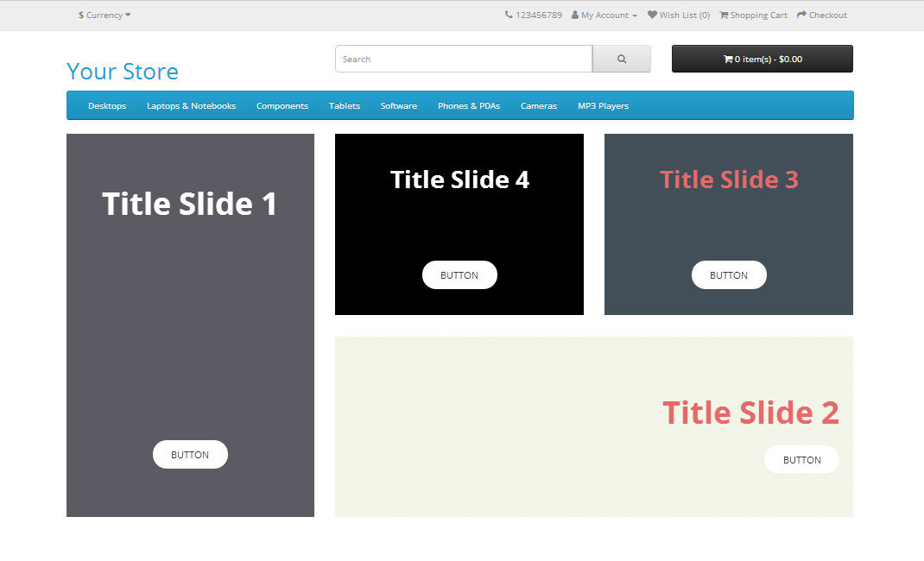Image resolution: width=924 pixels, height=561 pixels.
Task: Click the Checkout arrow icon
Action: click(x=801, y=16)
